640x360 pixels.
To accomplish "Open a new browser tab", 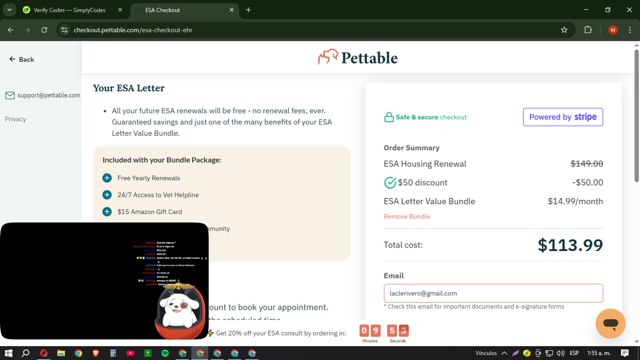I will click(x=248, y=10).
